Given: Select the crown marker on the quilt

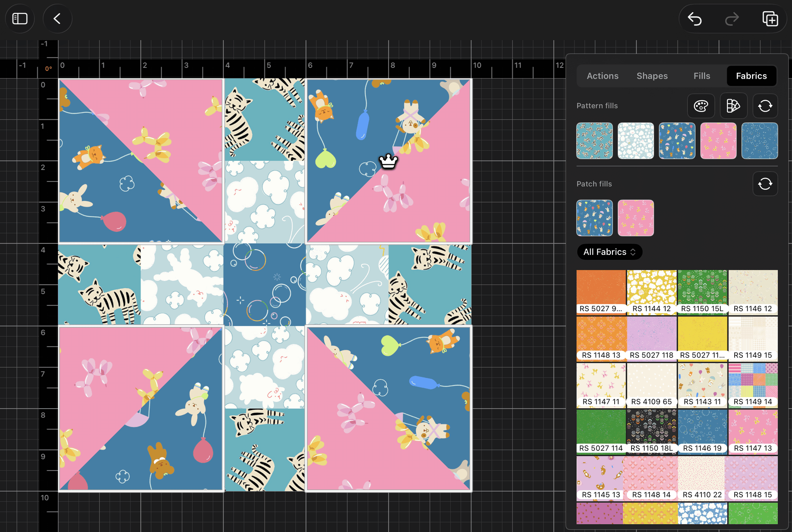Looking at the screenshot, I should tap(388, 162).
